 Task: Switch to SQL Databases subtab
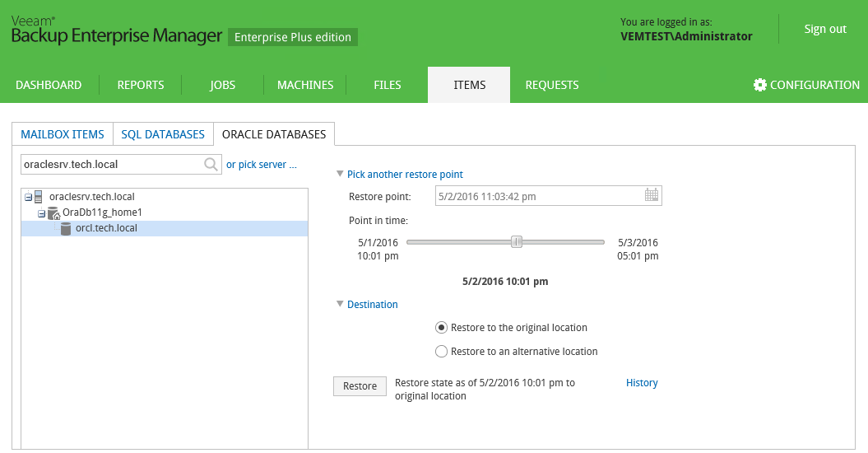coord(163,134)
